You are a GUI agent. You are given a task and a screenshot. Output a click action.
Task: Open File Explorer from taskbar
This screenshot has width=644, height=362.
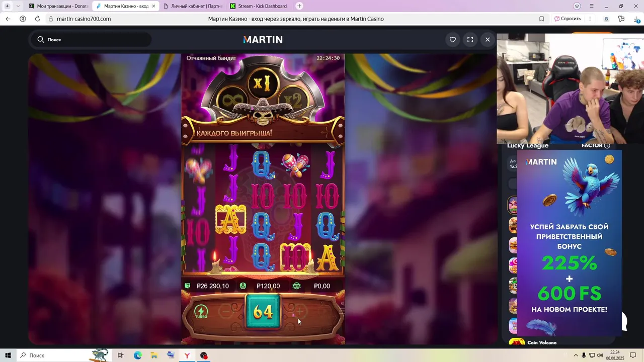(x=154, y=355)
